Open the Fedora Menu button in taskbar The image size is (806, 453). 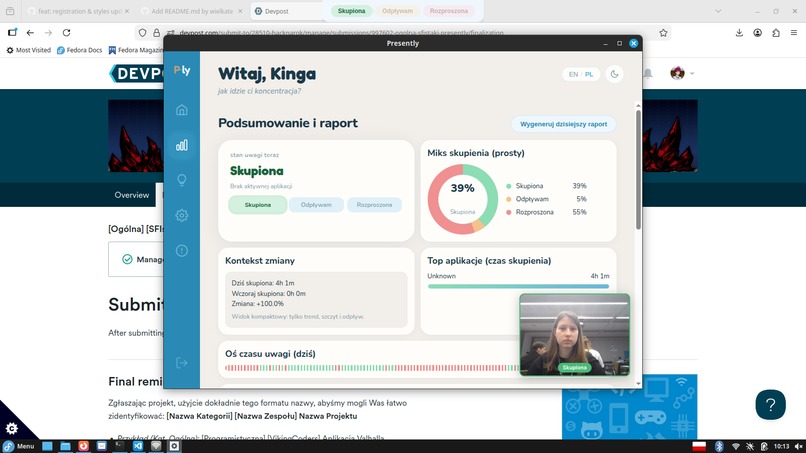(x=19, y=446)
